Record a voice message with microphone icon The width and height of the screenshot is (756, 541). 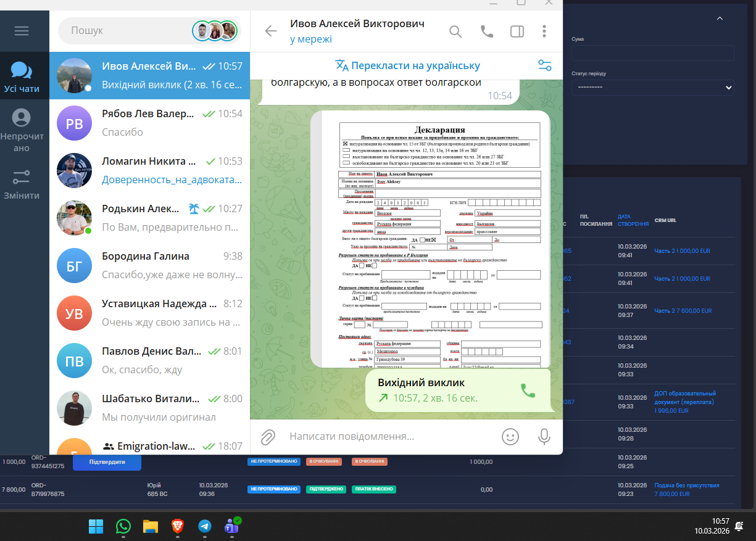(544, 437)
